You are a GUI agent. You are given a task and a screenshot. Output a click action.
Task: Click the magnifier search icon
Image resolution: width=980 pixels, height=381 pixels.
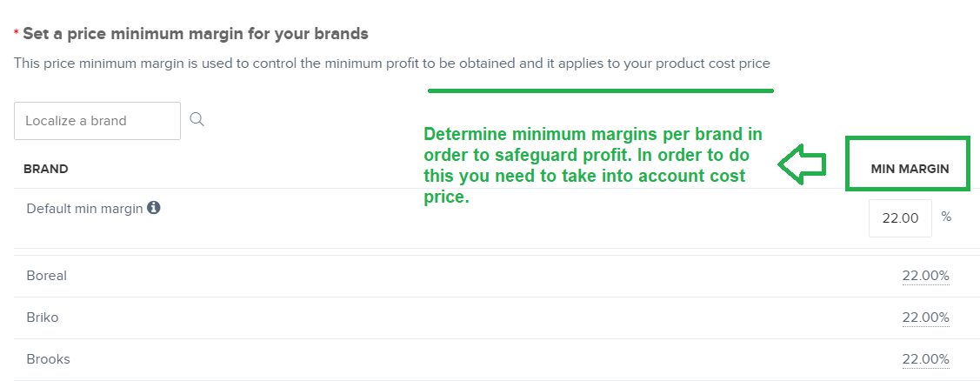click(x=197, y=119)
